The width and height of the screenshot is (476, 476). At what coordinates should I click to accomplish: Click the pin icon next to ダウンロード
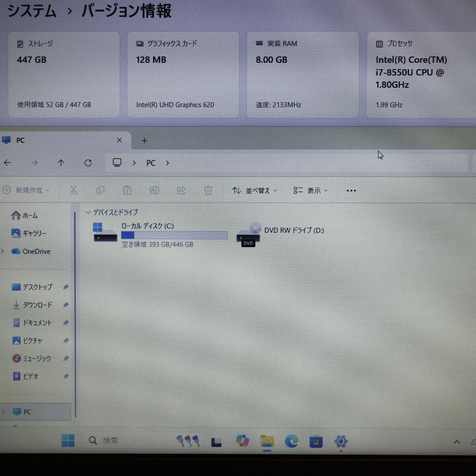point(66,305)
